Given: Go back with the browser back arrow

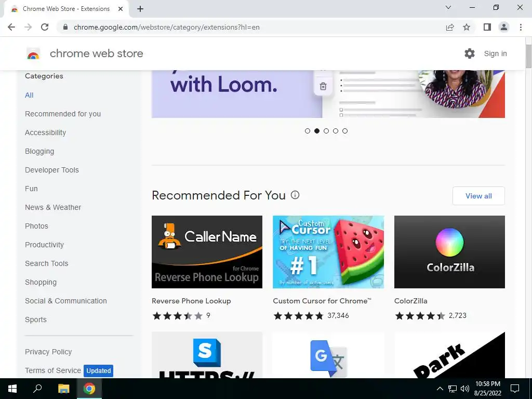Looking at the screenshot, I should click(11, 27).
